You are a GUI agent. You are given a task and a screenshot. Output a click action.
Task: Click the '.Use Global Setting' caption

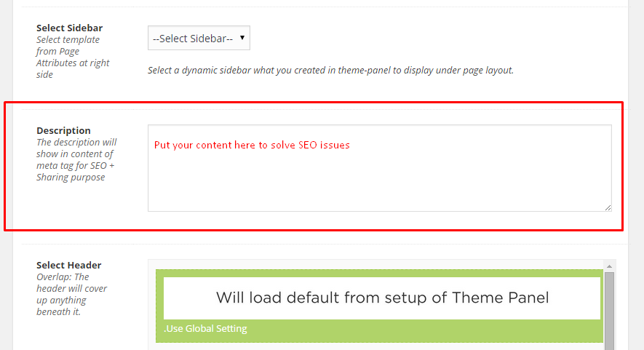205,329
